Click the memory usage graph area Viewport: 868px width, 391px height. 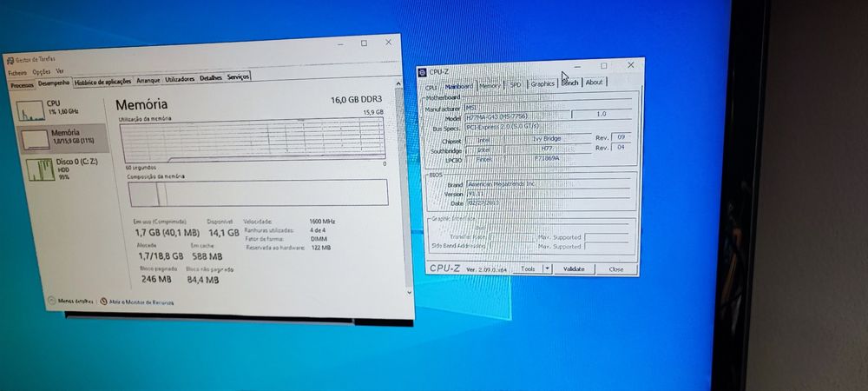(x=253, y=140)
